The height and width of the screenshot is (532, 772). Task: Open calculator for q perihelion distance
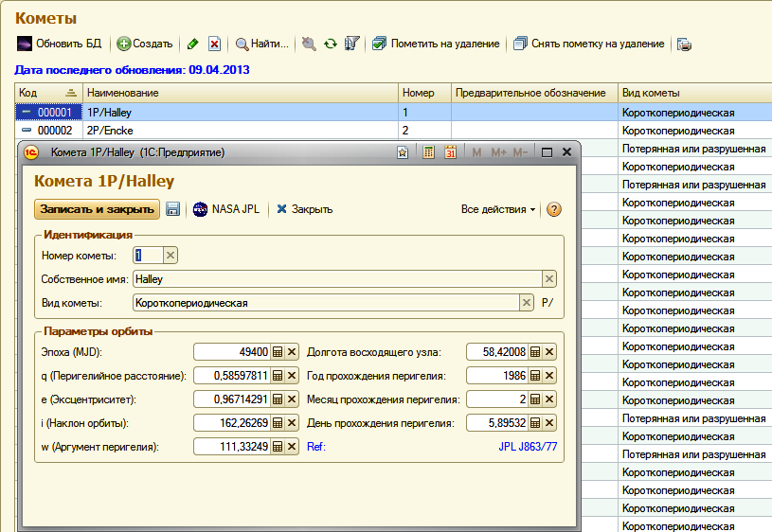(x=278, y=376)
